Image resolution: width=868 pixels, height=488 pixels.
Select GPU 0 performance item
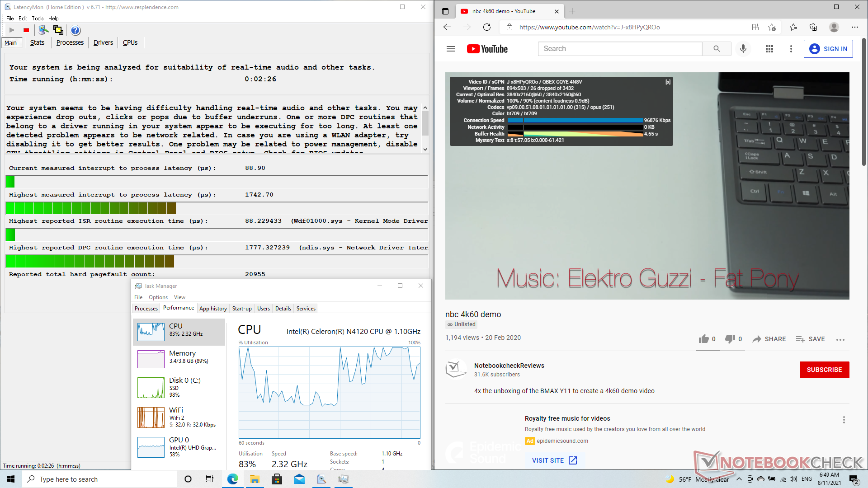[x=179, y=446]
